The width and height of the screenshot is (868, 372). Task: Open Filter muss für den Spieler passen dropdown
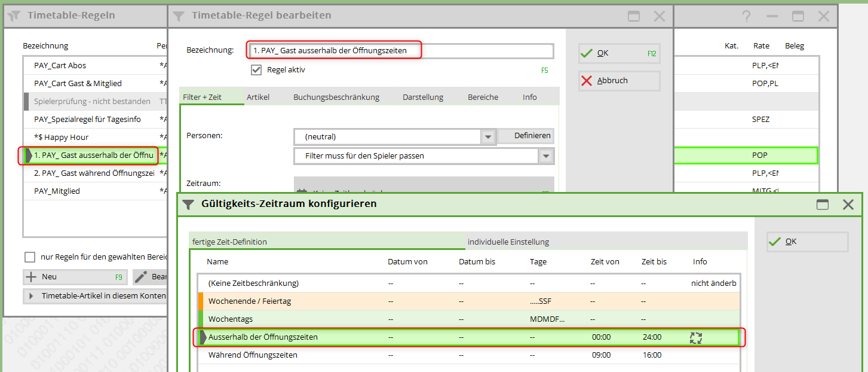coord(546,156)
